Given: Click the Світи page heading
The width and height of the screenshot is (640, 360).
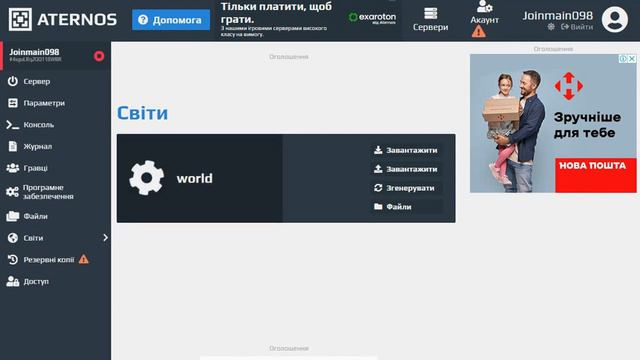Looking at the screenshot, I should (x=142, y=113).
